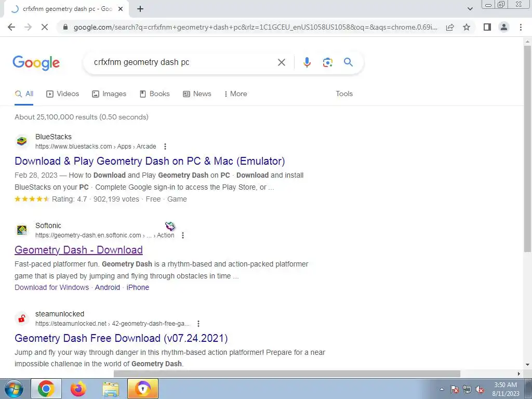Click the bluestacks.com URL breadcrumb
The height and width of the screenshot is (399, 532).
pos(96,147)
